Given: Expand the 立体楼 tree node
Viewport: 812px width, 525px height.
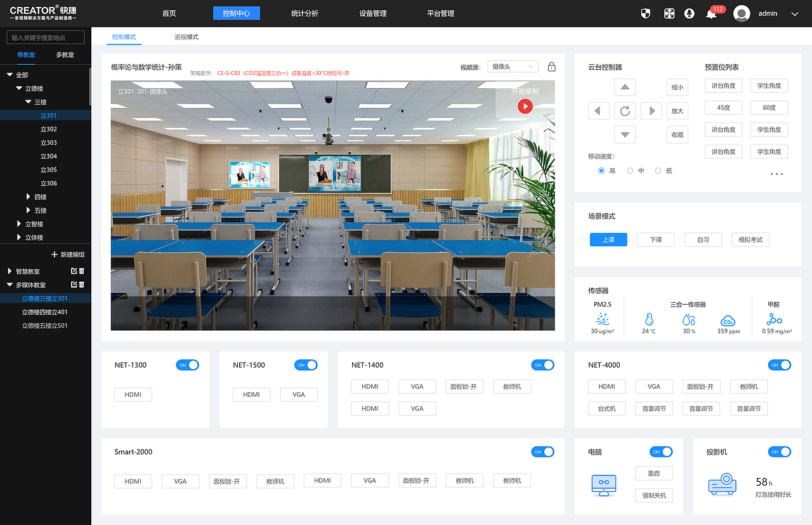Looking at the screenshot, I should [19, 237].
